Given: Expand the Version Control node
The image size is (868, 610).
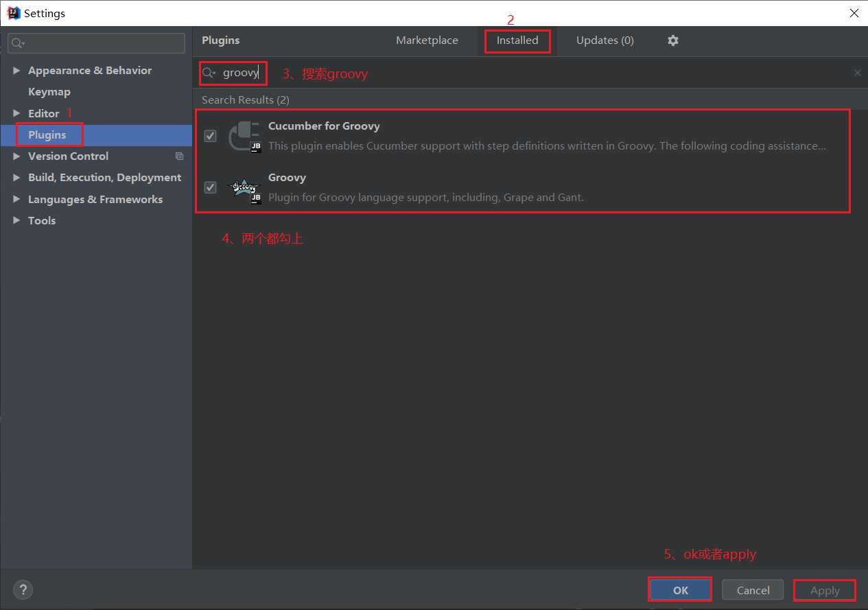Looking at the screenshot, I should click(x=16, y=156).
